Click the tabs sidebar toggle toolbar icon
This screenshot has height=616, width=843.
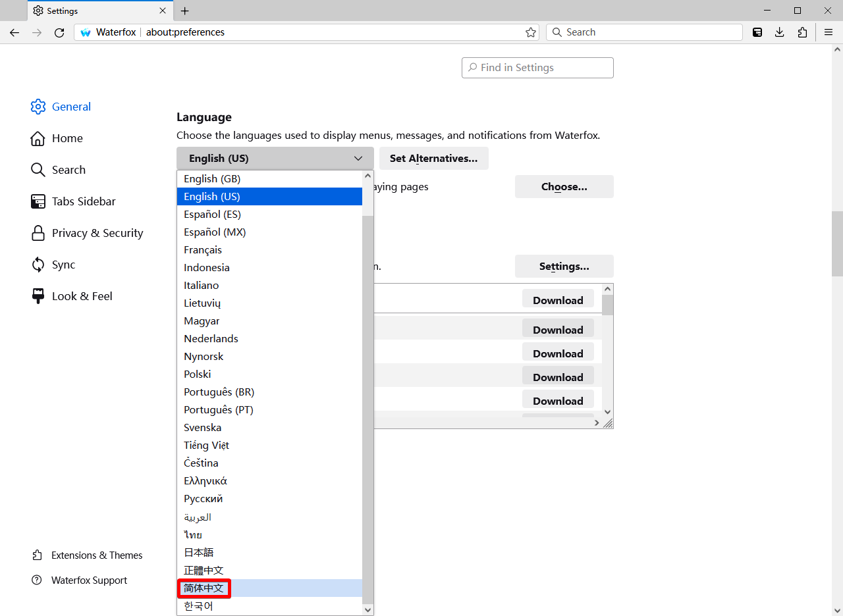click(x=757, y=32)
